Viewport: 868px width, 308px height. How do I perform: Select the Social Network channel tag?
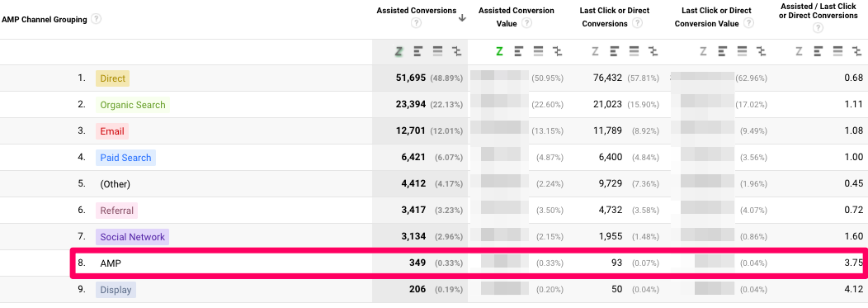tap(132, 237)
